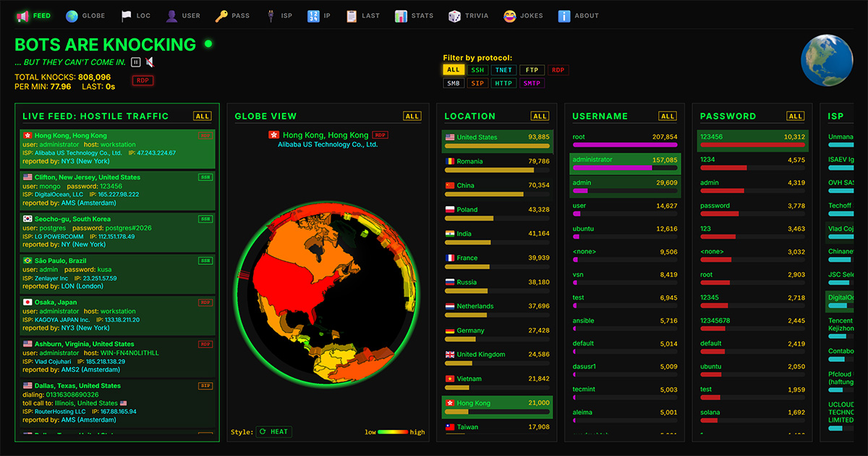Viewport: 868px width, 456px height.
Task: Open the FEED tab
Action: [33, 15]
